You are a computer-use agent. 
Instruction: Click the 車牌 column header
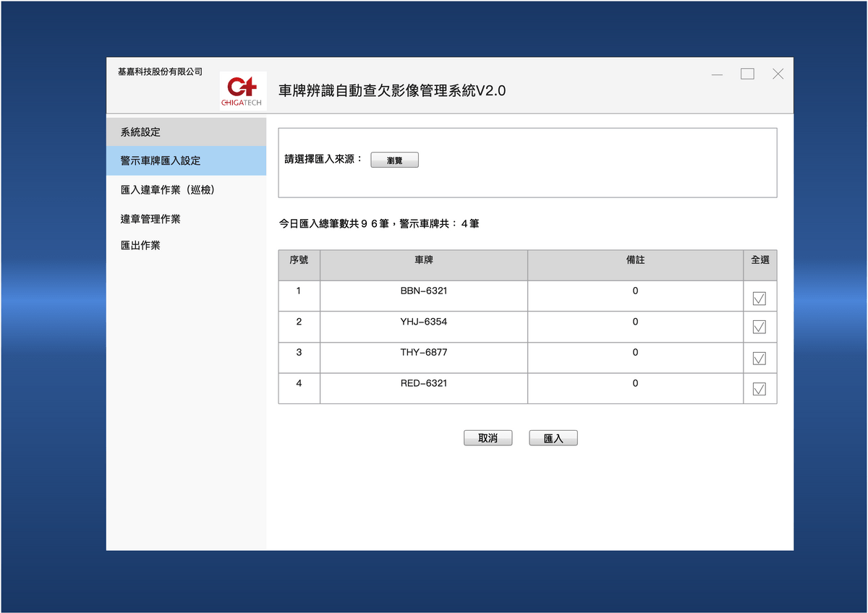point(423,260)
